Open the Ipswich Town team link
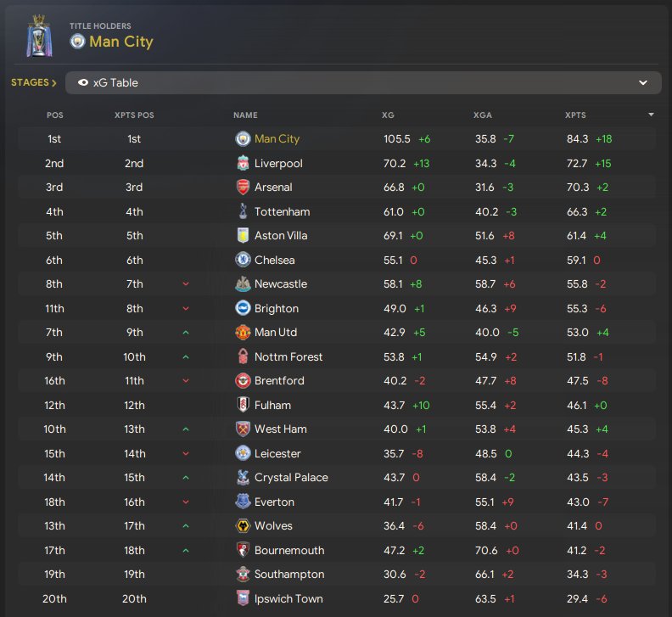 [x=288, y=598]
